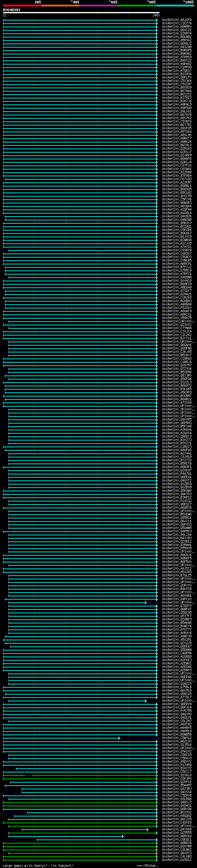Click the UniRef100_B0XYU2 label

176,813
